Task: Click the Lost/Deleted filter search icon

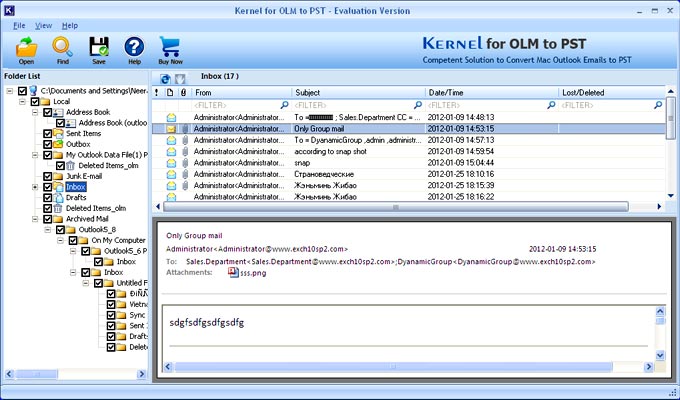Action: (658, 105)
